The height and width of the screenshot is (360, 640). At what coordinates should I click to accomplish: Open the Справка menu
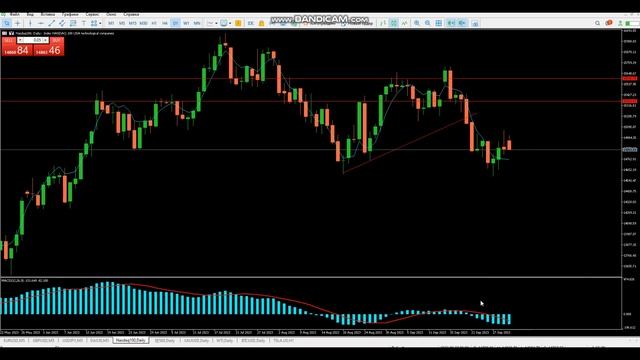tap(131, 15)
